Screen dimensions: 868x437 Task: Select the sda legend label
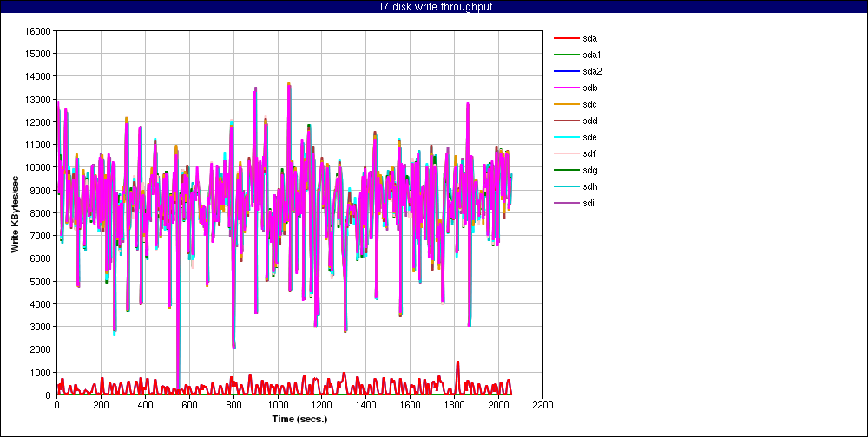pos(589,39)
